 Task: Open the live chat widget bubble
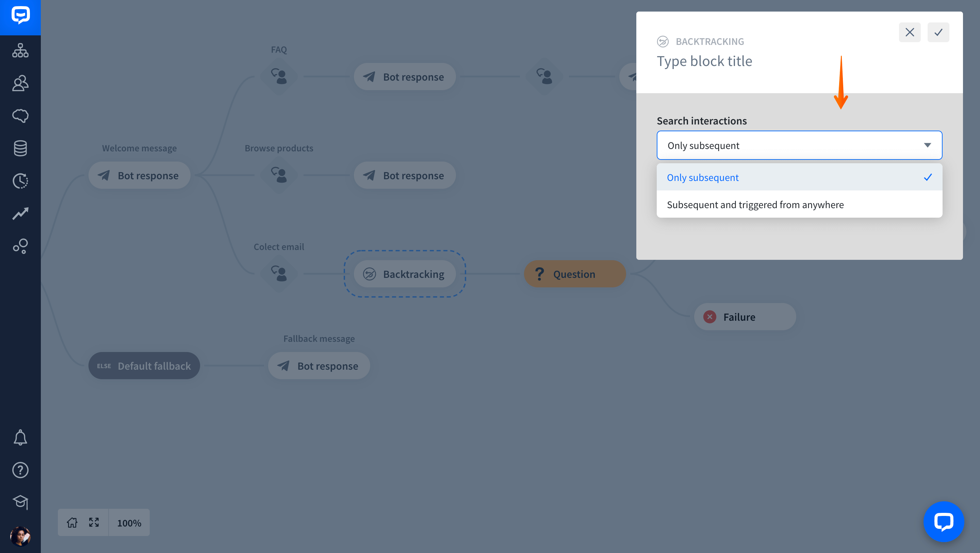pyautogui.click(x=944, y=521)
